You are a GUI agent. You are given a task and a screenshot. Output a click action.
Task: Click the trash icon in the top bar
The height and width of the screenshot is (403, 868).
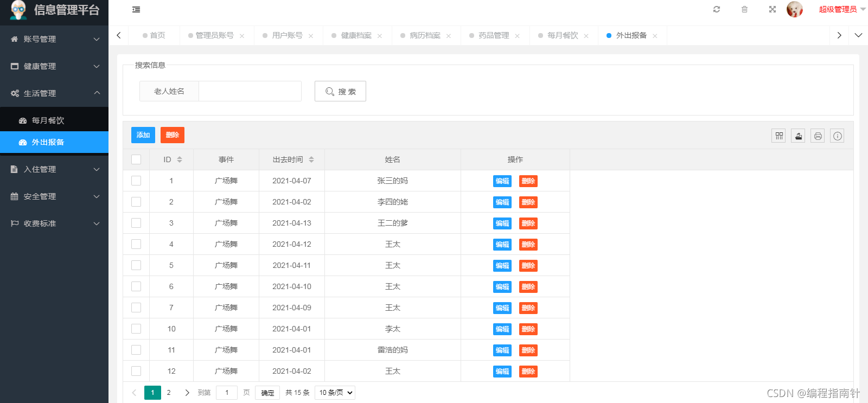(x=744, y=9)
